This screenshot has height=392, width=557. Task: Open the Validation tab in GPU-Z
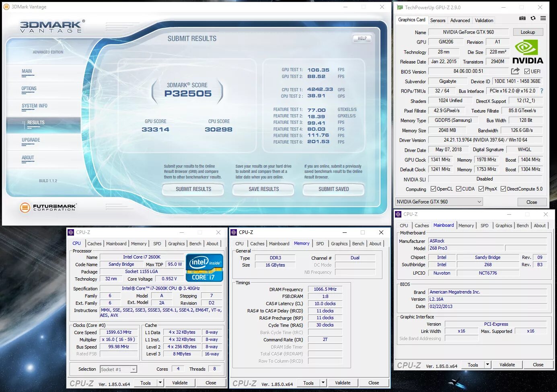pyautogui.click(x=484, y=21)
